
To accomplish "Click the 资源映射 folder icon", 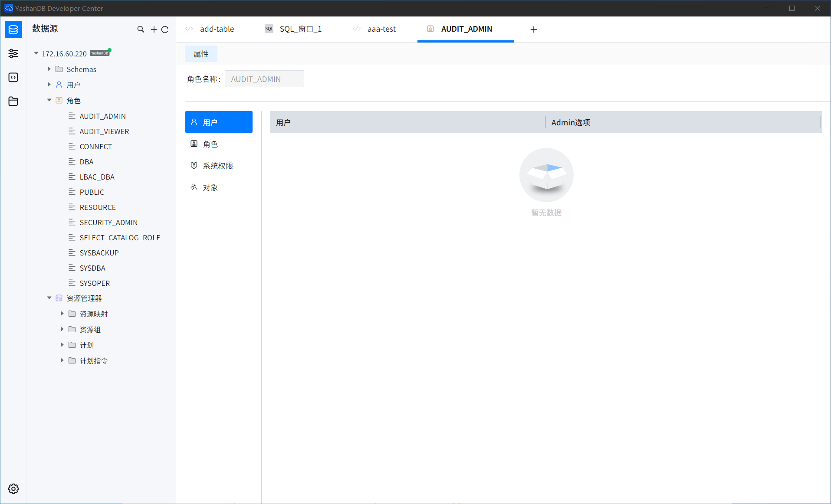I will pyautogui.click(x=72, y=314).
